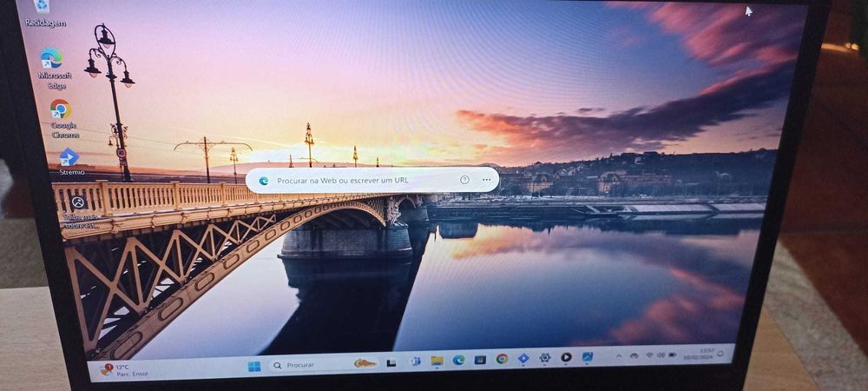Open the Stremio desktop shortcut
The height and width of the screenshot is (391, 868).
pyautogui.click(x=71, y=161)
